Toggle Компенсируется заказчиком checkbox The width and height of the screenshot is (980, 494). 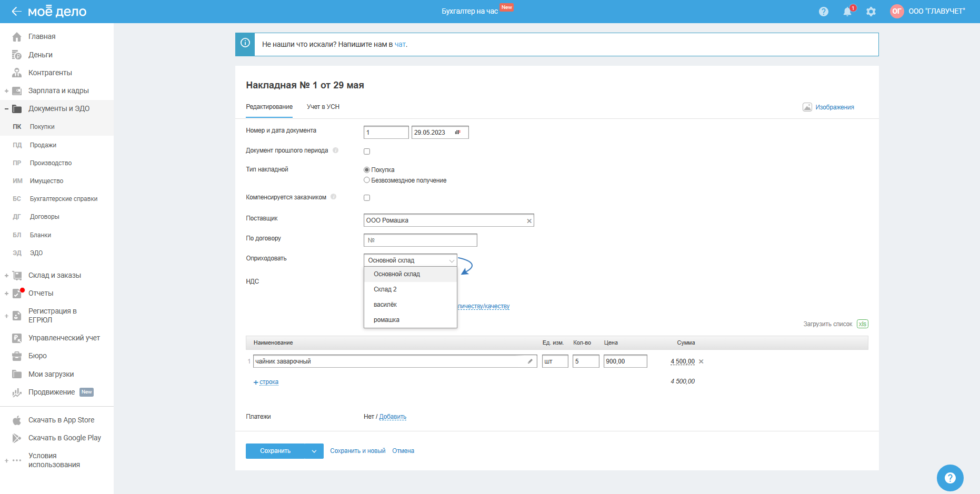point(367,198)
